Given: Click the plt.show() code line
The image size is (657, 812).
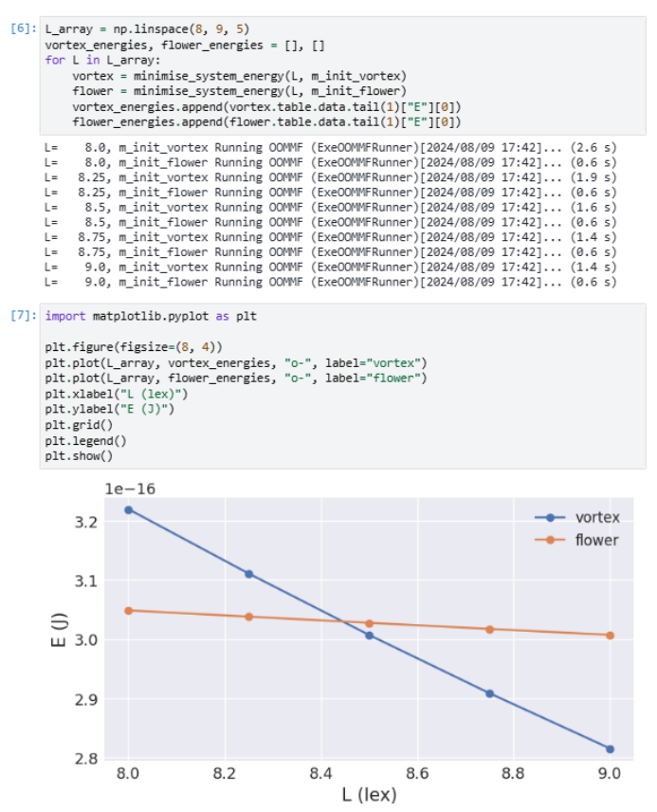Looking at the screenshot, I should pyautogui.click(x=78, y=455).
